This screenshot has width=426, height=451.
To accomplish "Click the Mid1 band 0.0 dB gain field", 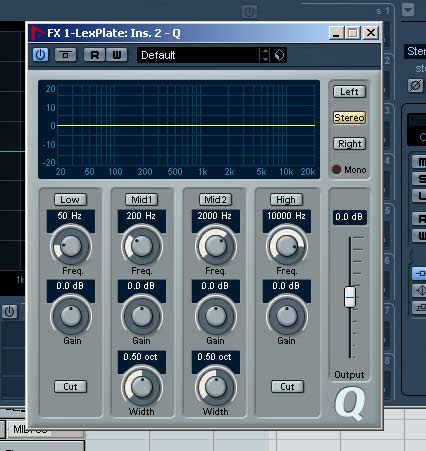I will pos(142,286).
